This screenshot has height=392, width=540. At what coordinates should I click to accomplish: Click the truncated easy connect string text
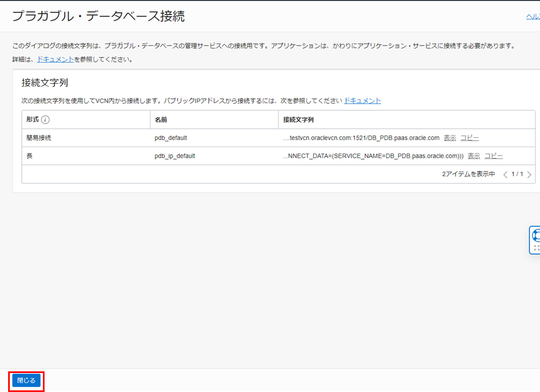[361, 138]
